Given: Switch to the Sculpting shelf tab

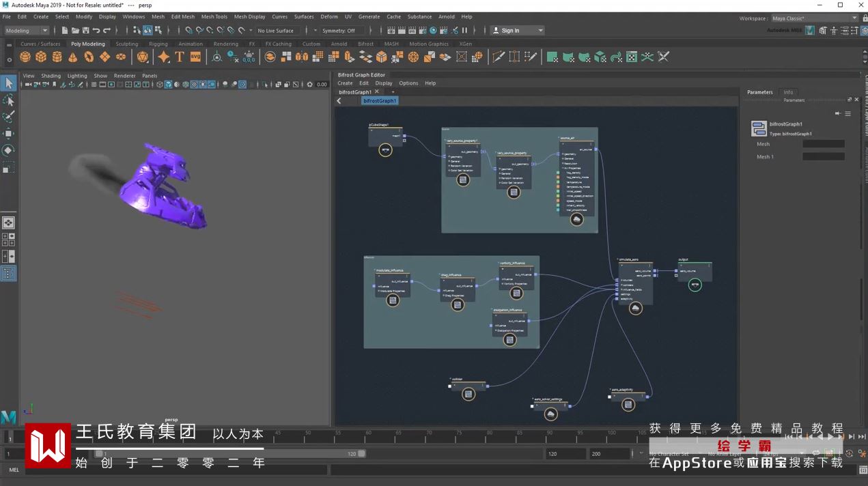Looking at the screenshot, I should pyautogui.click(x=126, y=44).
